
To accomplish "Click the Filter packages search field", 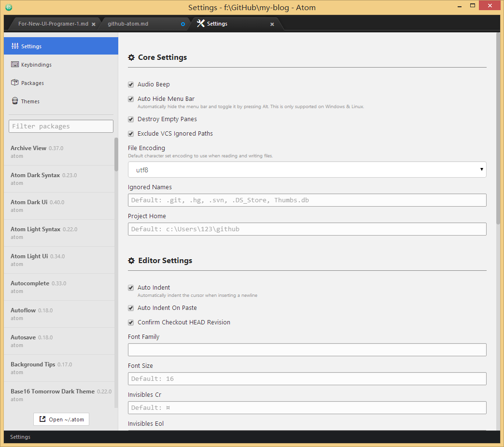I will coord(61,126).
